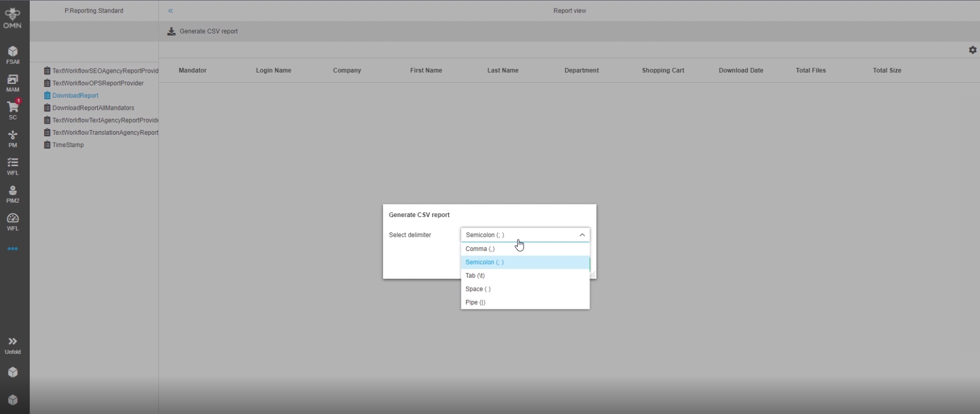Choose Comma delimiter option

(480, 249)
